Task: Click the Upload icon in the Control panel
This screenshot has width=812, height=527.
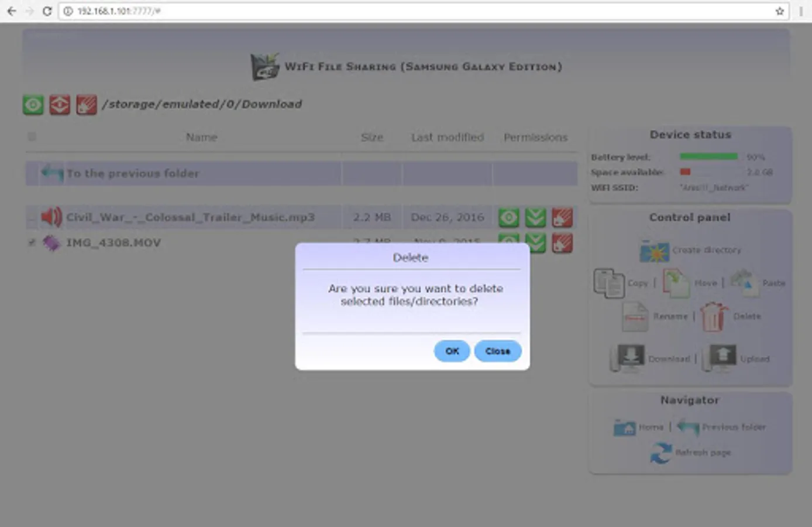Action: 719,358
